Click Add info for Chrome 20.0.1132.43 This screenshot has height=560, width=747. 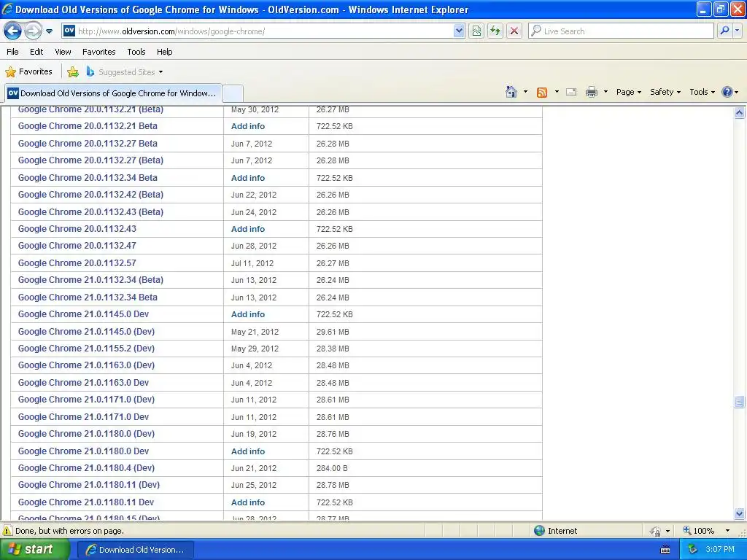[248, 229]
